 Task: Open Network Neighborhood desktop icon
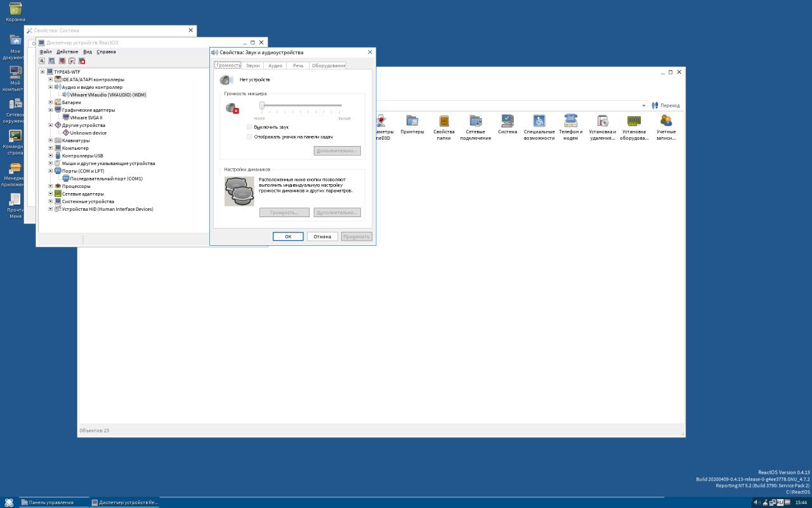click(x=15, y=110)
